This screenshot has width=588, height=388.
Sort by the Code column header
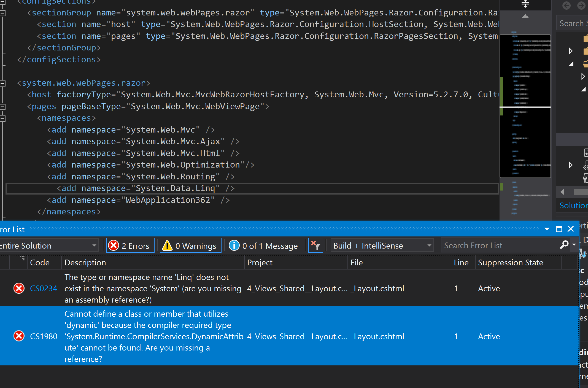(x=44, y=263)
